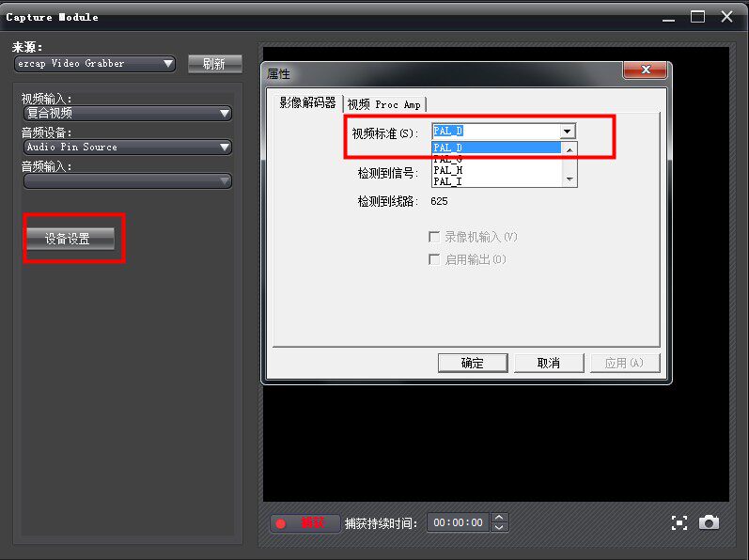The height and width of the screenshot is (560, 749).
Task: Enable the 启用输出 checkbox
Action: [434, 259]
